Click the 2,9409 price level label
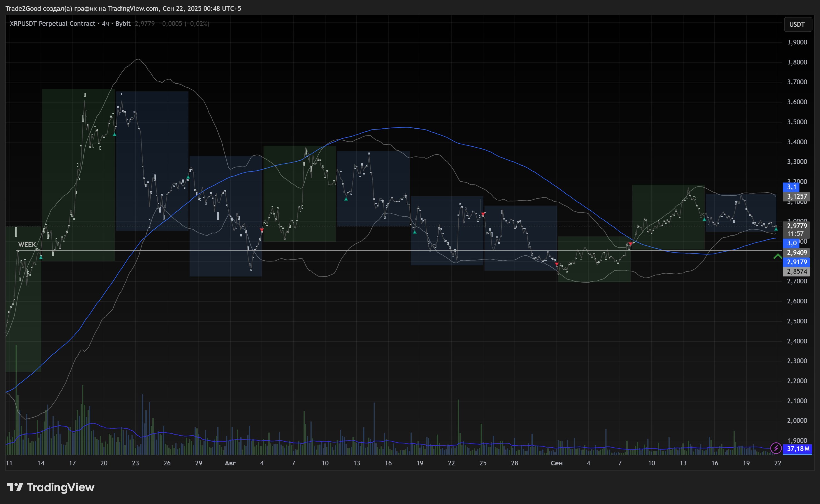The height and width of the screenshot is (504, 820). (797, 253)
